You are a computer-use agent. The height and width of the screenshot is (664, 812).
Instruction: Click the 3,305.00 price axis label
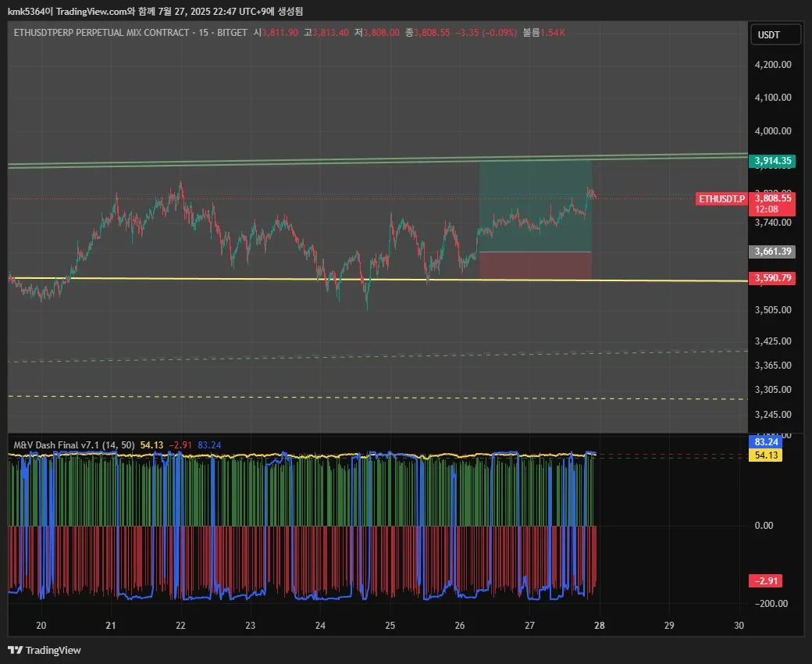(x=773, y=390)
